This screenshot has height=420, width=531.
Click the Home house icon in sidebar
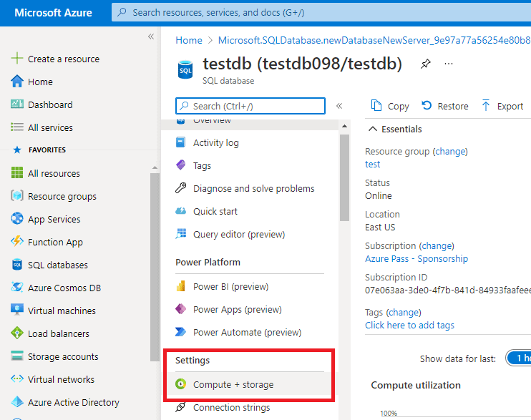17,82
